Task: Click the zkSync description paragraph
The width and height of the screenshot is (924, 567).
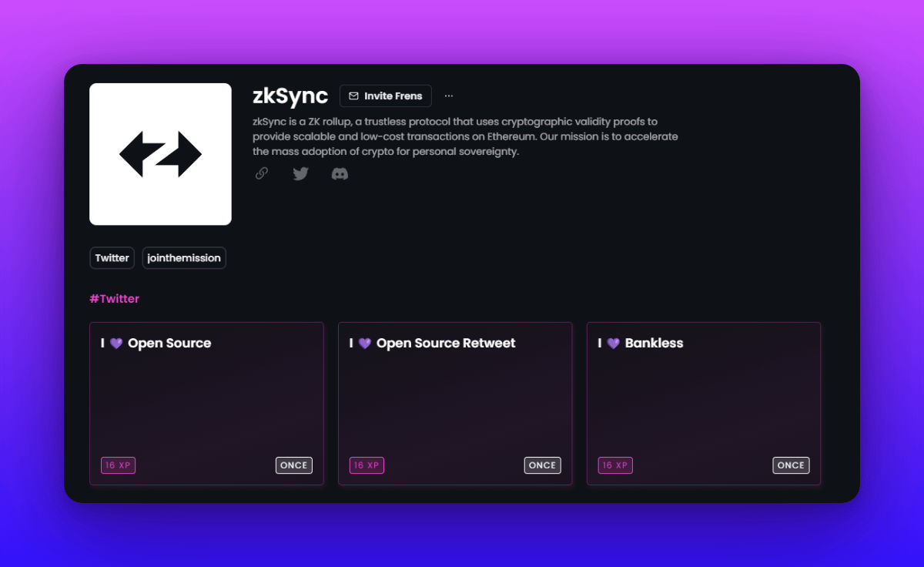Action: pyautogui.click(x=465, y=136)
